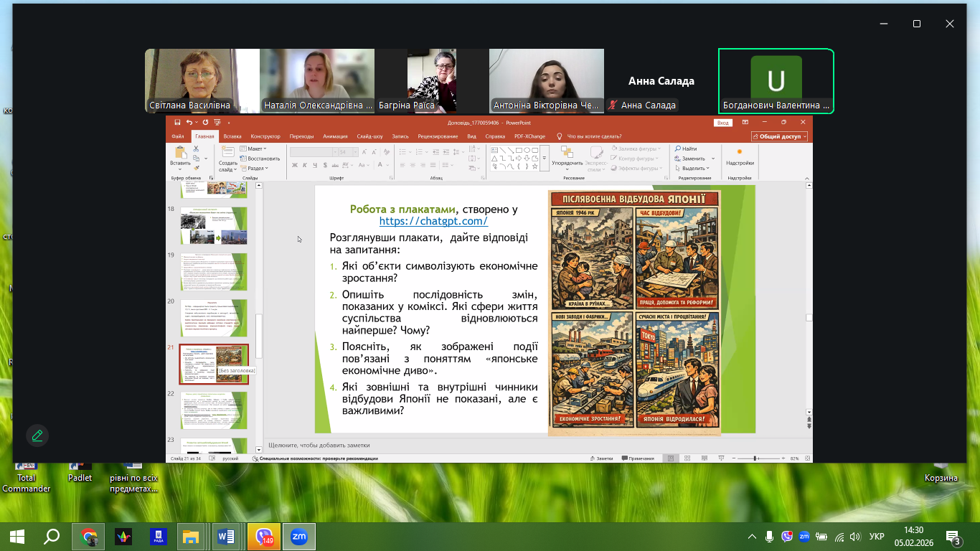Screen dimensions: 980x551
Task: Click the Arrange (Упорядочить) icon
Action: (567, 153)
